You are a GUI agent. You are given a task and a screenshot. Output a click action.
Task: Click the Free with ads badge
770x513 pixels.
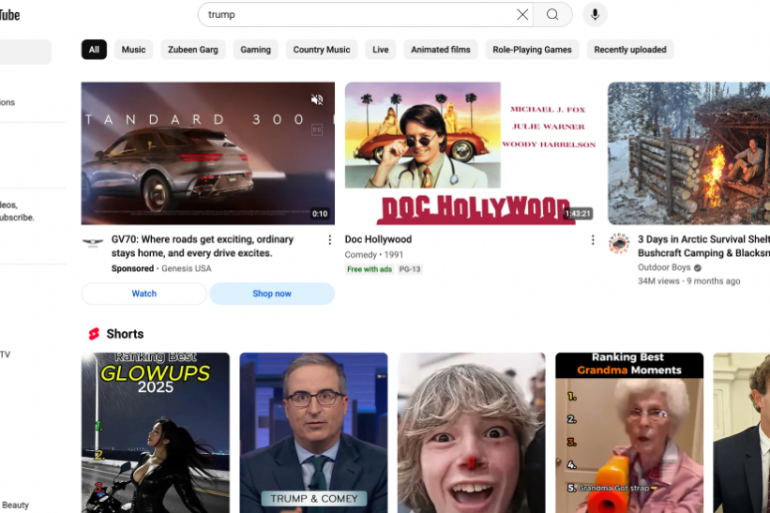click(x=369, y=269)
